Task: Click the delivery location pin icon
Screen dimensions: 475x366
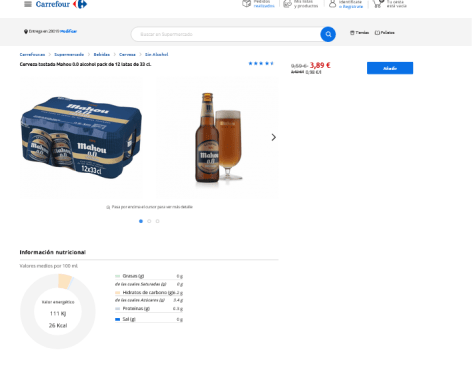Action: coord(26,31)
